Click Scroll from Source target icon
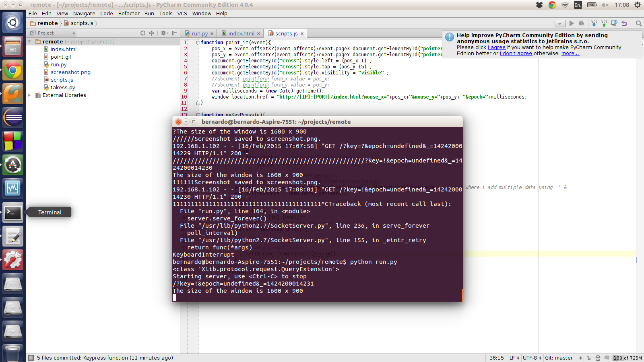644x362 pixels. click(142, 33)
